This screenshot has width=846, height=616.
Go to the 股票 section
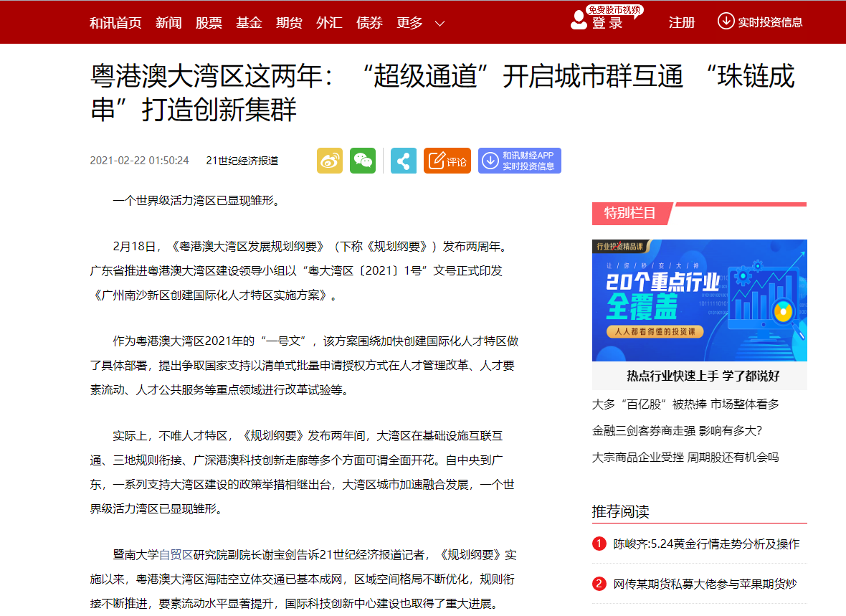point(209,23)
